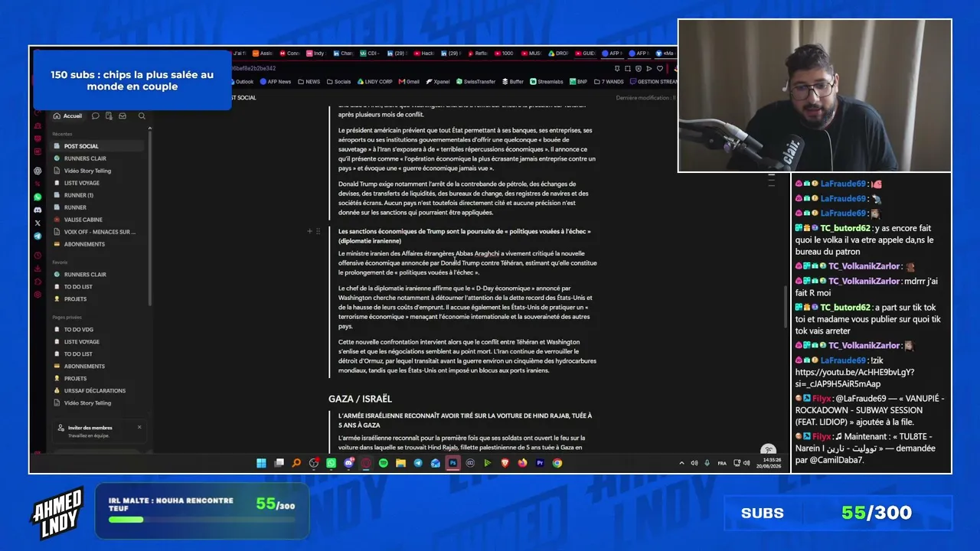Open ChatGPT icon in the browser sidebar
980x551 pixels.
coord(38,171)
